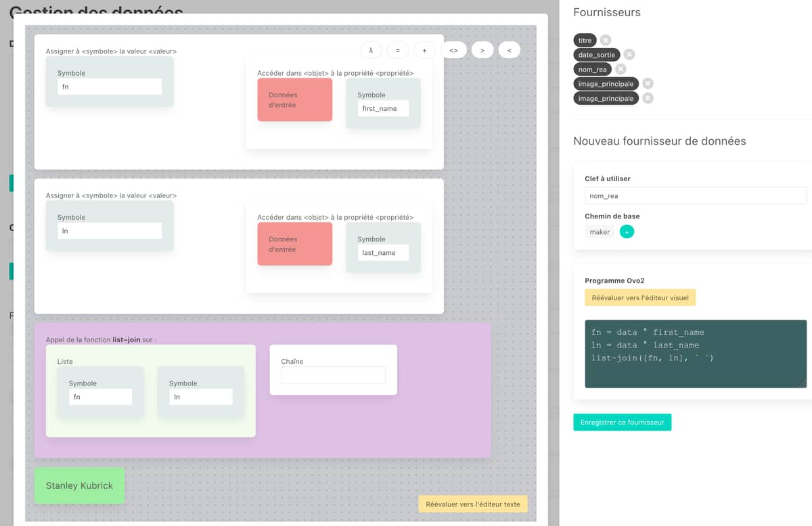The image size is (812, 526).
Task: Click the plus (+) operator toolbar button
Action: 424,51
